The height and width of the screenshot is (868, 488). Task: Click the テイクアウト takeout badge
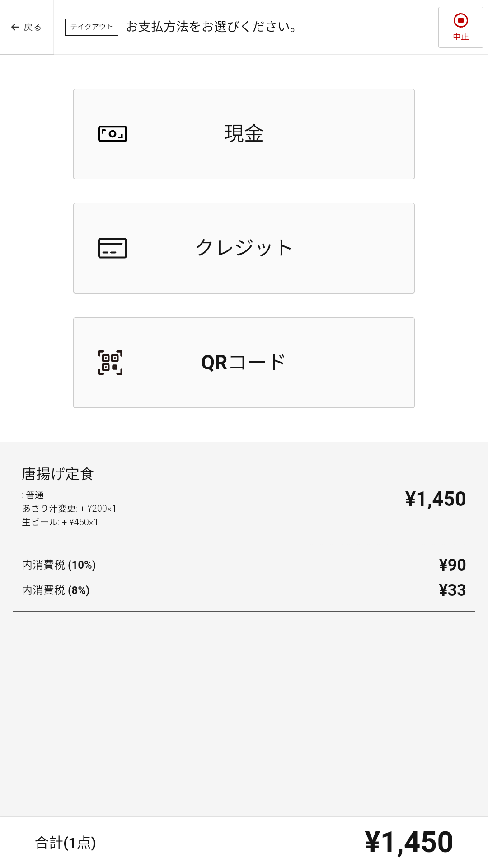click(x=92, y=27)
